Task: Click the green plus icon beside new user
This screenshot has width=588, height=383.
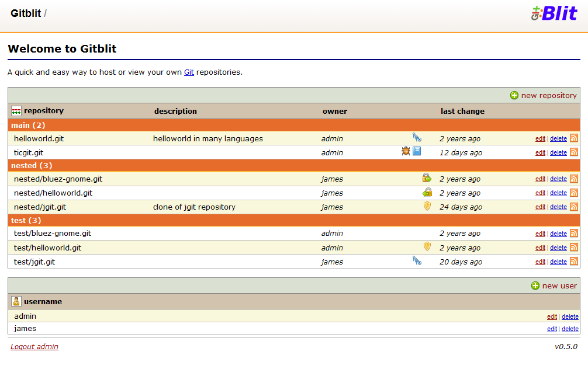Action: (535, 285)
